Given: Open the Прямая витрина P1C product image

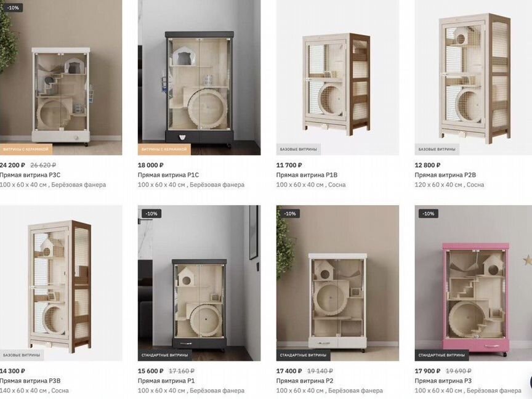Looking at the screenshot, I should click(x=199, y=78).
